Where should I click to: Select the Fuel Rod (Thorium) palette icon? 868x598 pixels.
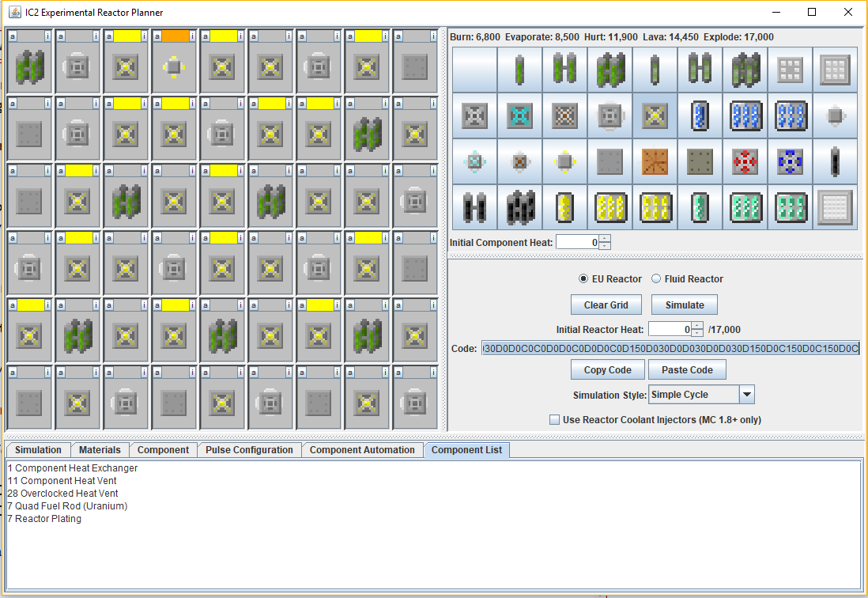(x=835, y=161)
